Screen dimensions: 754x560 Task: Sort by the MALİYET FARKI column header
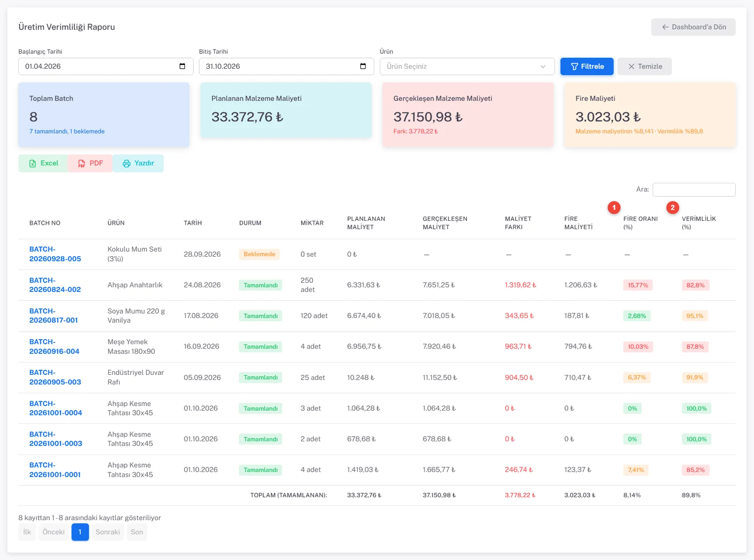pos(518,223)
